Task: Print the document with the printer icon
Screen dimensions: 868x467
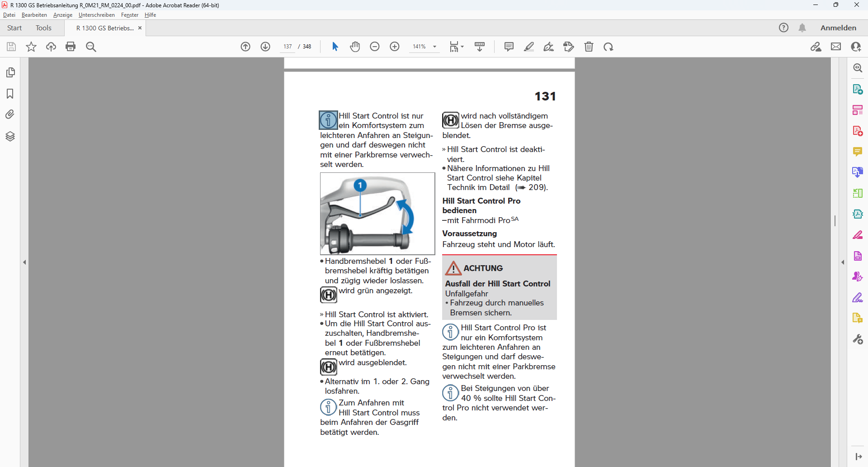Action: tap(71, 47)
